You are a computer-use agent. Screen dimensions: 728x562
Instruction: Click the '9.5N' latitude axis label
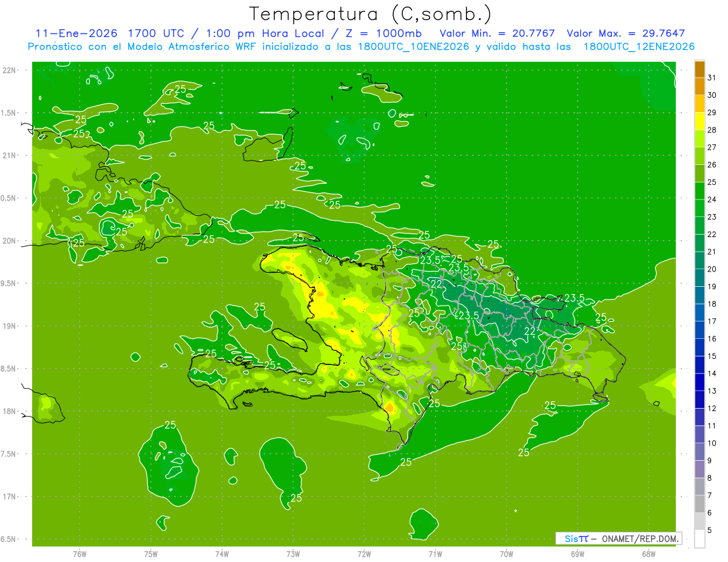9,284
